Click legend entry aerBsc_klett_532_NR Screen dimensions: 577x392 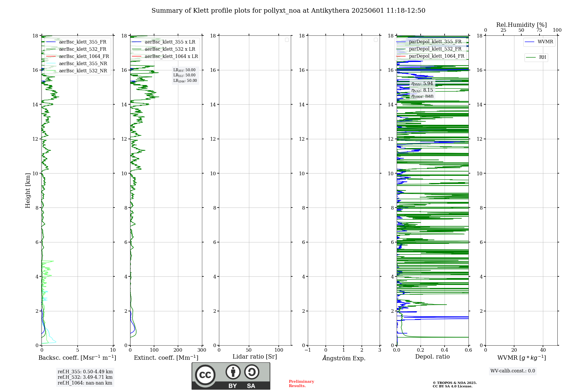(x=83, y=71)
